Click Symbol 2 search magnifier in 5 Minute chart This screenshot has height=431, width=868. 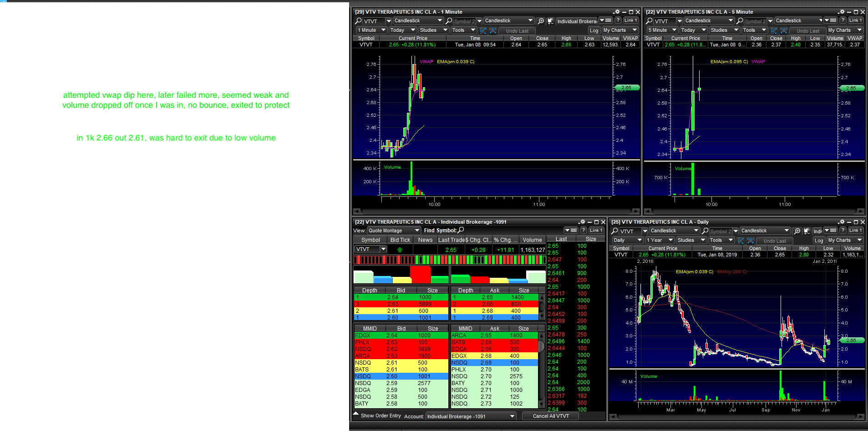pos(740,21)
